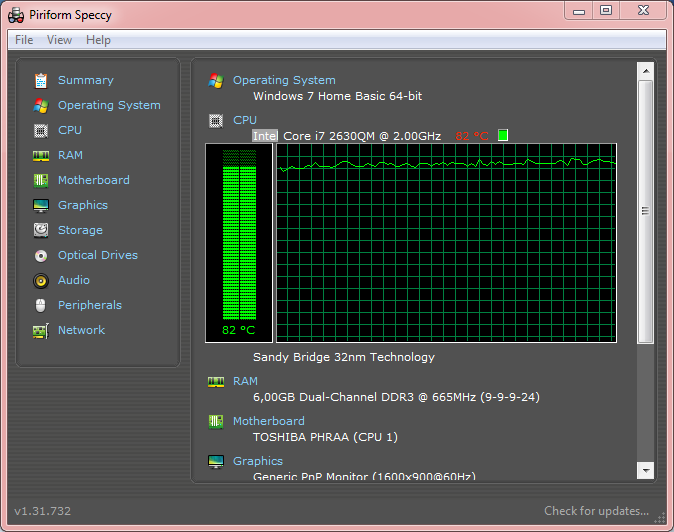Click the CPU chip icon in sidebar
The width and height of the screenshot is (674, 532).
coord(41,131)
